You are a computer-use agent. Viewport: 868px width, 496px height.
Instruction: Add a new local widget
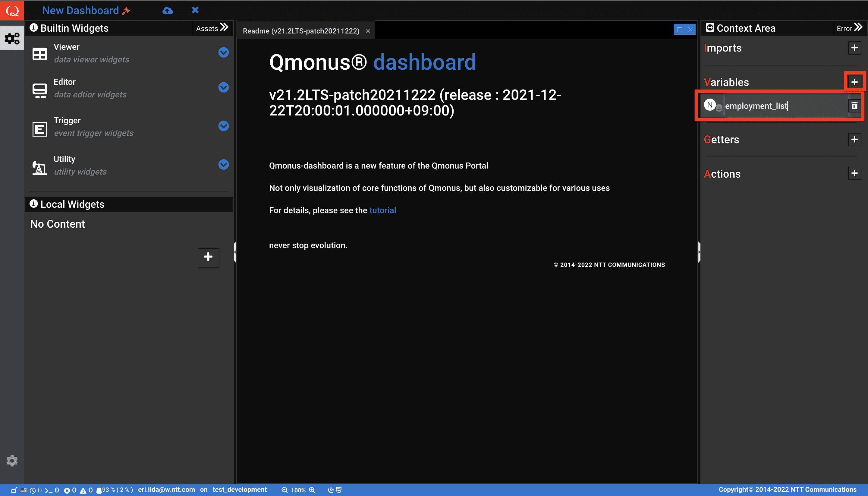pyautogui.click(x=208, y=258)
